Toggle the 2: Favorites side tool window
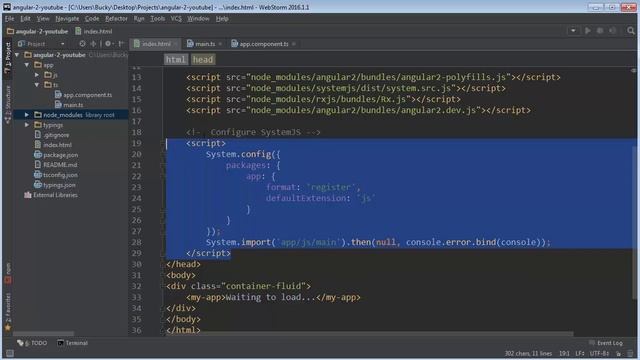The image size is (640, 360). [x=7, y=312]
